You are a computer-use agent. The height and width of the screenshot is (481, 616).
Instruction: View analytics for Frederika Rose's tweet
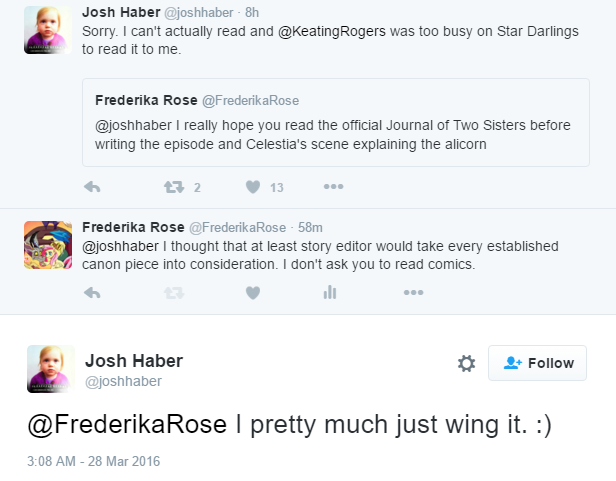[x=329, y=293]
